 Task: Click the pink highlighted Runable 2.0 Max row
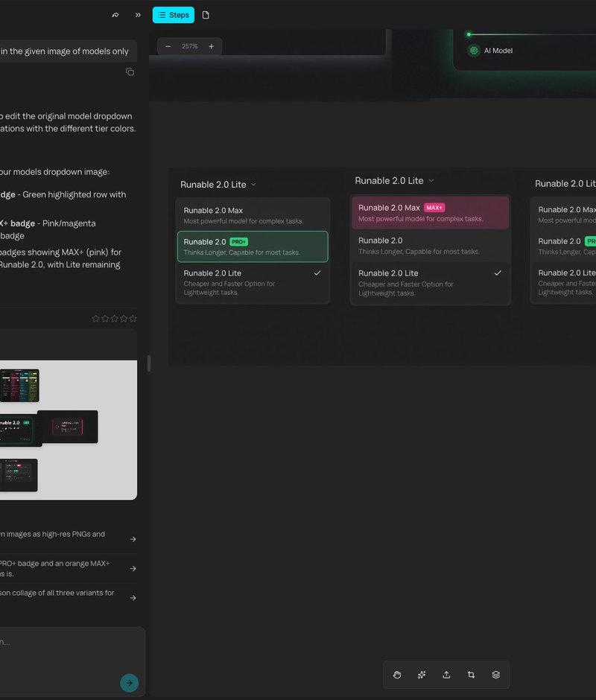pos(431,212)
